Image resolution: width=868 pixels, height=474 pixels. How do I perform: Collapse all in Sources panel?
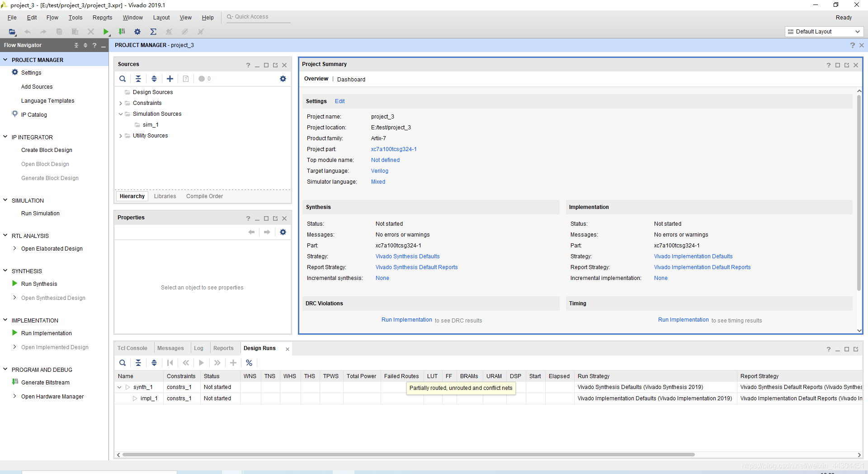coord(138,79)
